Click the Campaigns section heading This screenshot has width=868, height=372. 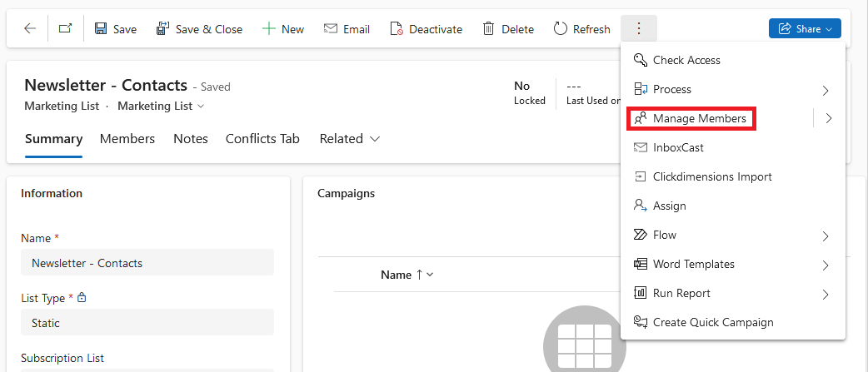(x=347, y=193)
